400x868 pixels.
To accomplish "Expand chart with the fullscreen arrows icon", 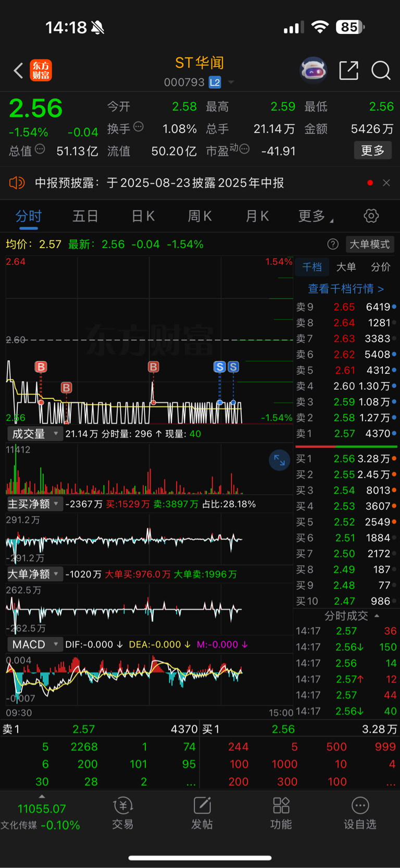I will [x=279, y=460].
